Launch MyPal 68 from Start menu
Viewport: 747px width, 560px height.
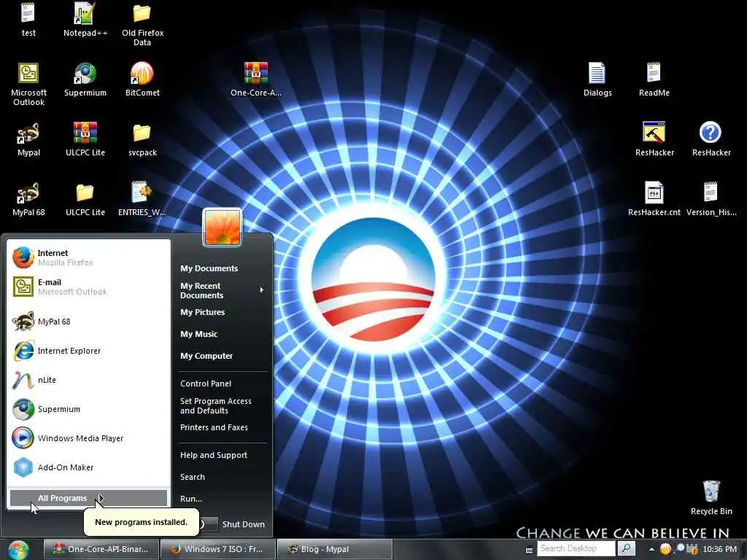(89, 322)
